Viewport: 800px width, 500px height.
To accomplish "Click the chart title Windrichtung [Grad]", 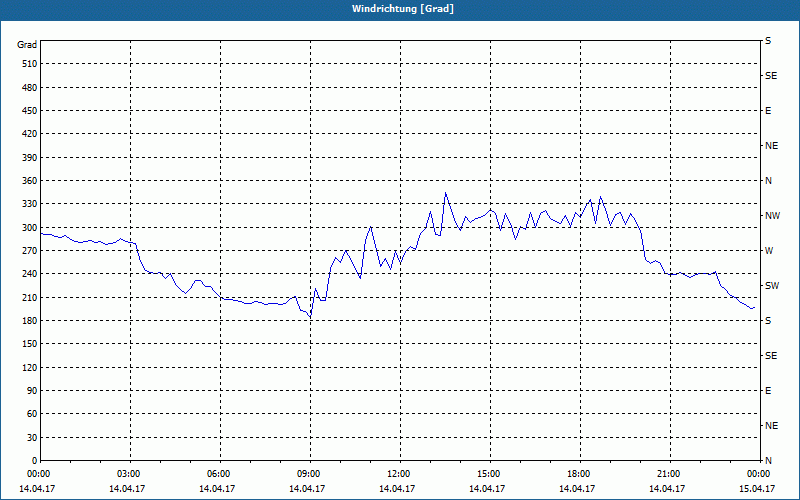I will click(403, 9).
